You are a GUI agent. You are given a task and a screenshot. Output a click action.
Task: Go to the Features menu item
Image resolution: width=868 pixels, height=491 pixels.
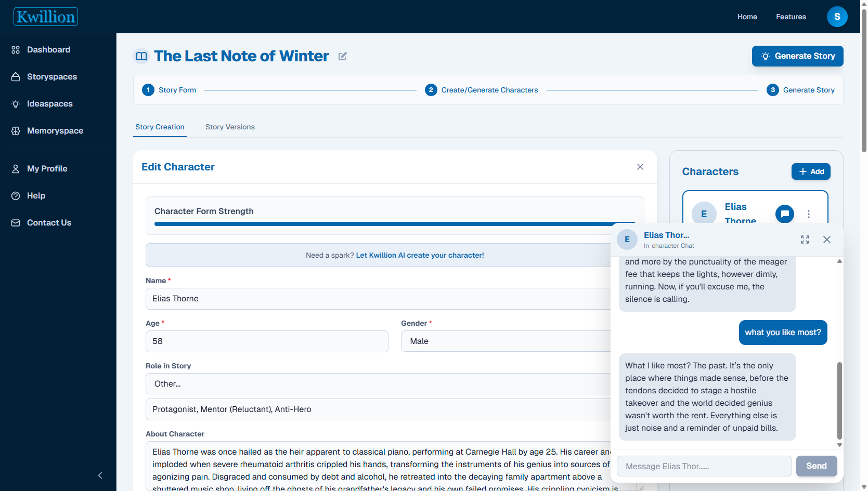pos(791,16)
